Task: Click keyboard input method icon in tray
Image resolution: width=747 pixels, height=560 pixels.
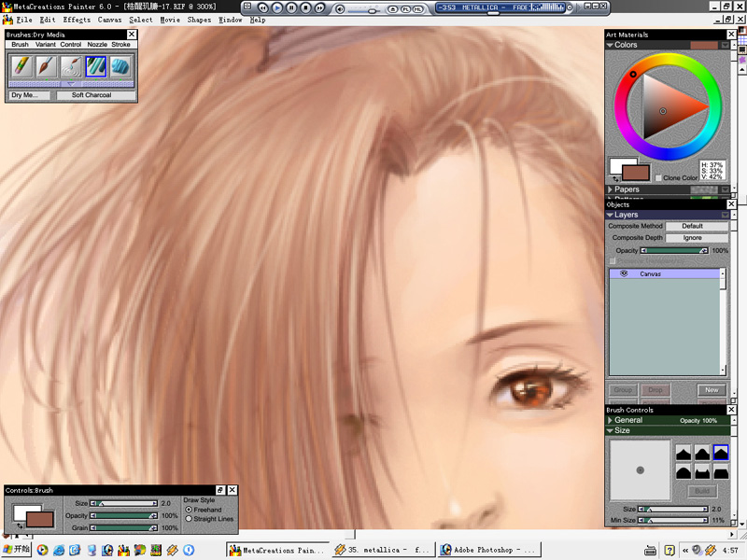Action: pos(650,551)
